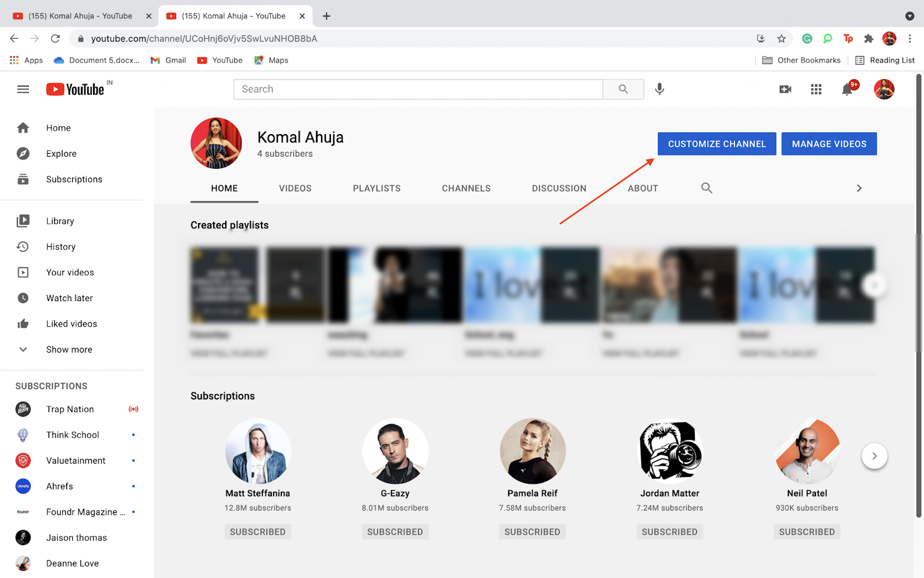Viewport: 924px width, 578px height.
Task: Click the browser address bar URL
Action: [x=204, y=39]
